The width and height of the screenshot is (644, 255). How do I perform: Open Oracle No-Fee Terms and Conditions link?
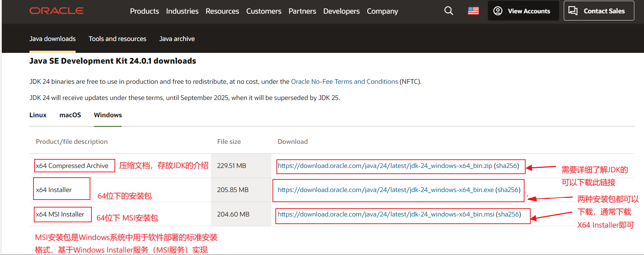click(344, 82)
